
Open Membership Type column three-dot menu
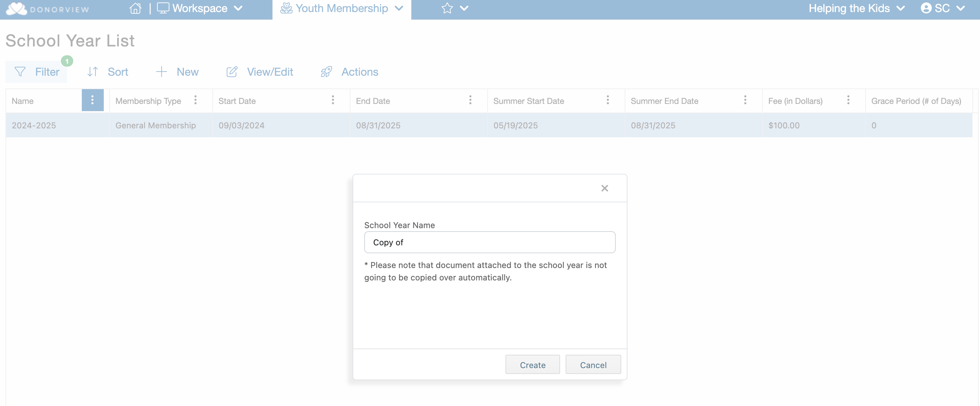click(196, 100)
